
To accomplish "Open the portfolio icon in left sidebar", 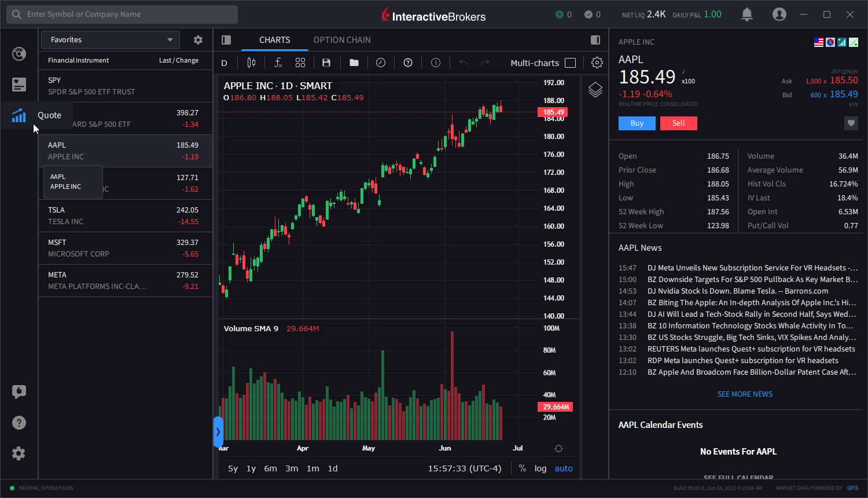I will (x=19, y=54).
